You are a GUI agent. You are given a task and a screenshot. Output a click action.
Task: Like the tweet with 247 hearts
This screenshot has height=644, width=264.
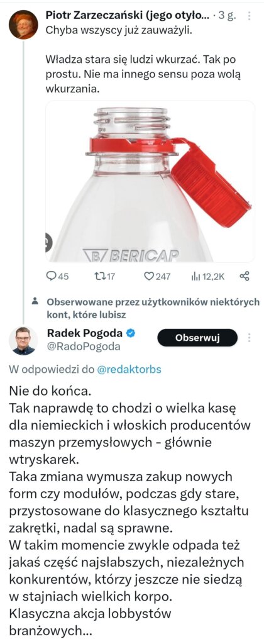(149, 276)
